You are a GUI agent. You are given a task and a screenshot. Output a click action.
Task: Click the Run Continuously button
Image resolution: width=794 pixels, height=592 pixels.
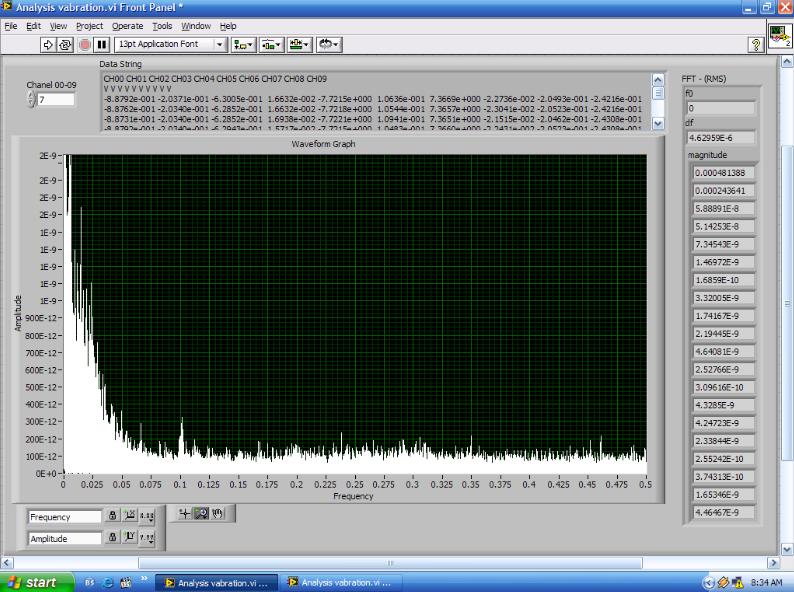pos(66,45)
